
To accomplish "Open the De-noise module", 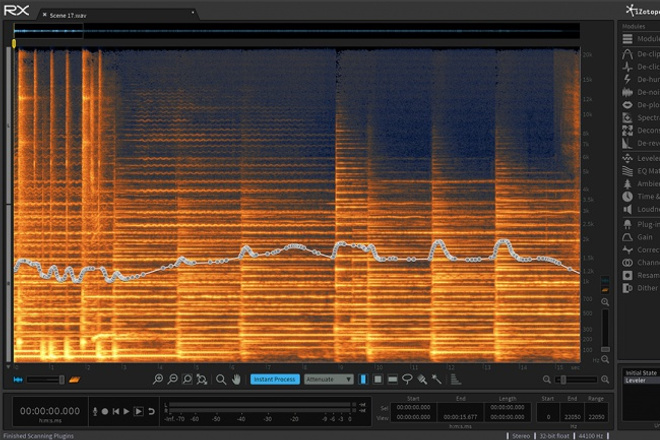I will 641,92.
